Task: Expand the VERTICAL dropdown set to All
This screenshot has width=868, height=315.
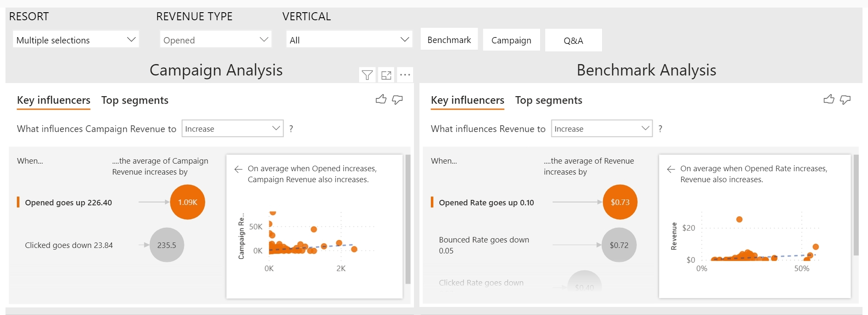Action: click(x=349, y=40)
